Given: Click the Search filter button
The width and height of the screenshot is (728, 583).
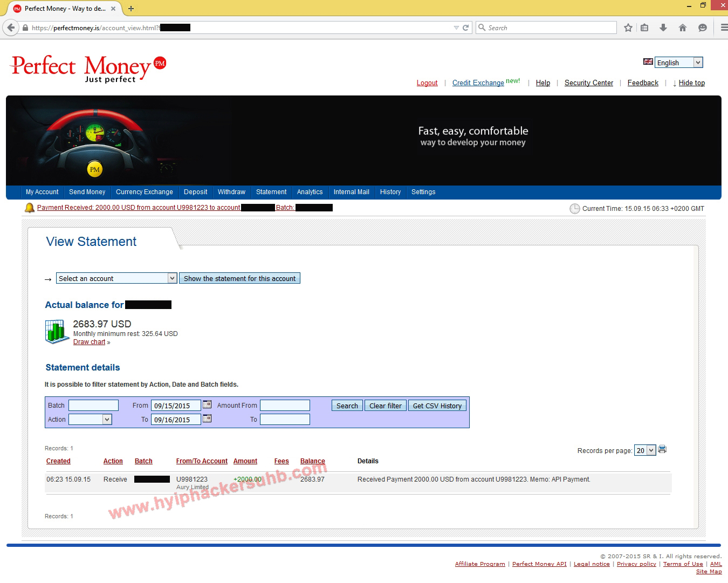Looking at the screenshot, I should tap(347, 406).
